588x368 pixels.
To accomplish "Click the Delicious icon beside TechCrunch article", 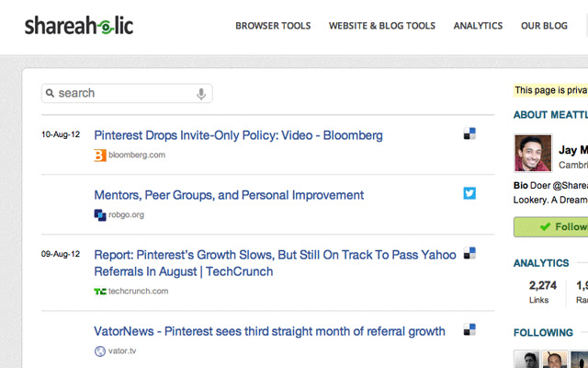I will [469, 253].
